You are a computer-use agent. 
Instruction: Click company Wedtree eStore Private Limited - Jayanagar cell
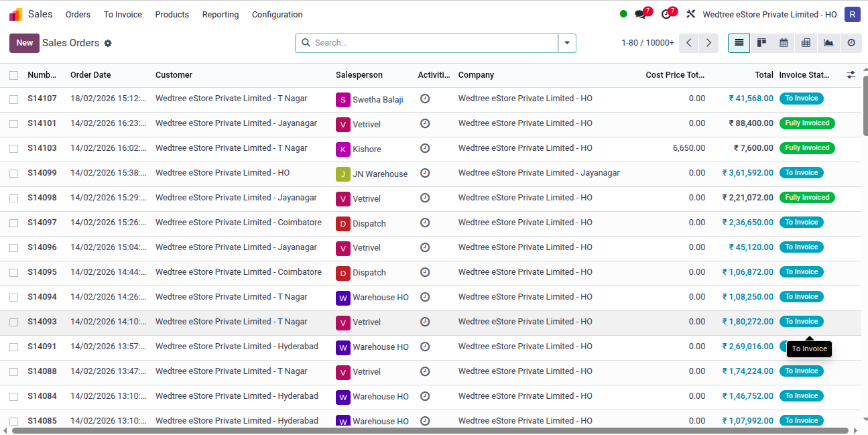click(x=539, y=173)
